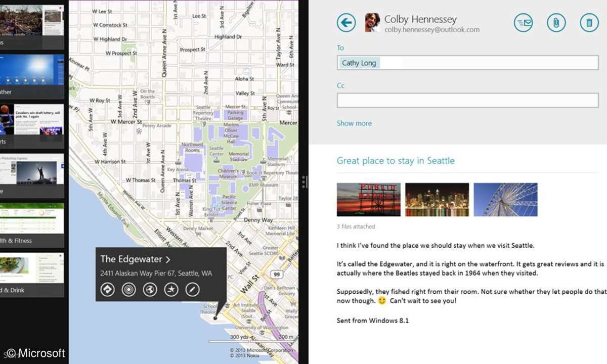Image resolution: width=607 pixels, height=364 pixels.
Task: Expand The Edgewater details chevron
Action: (x=168, y=259)
